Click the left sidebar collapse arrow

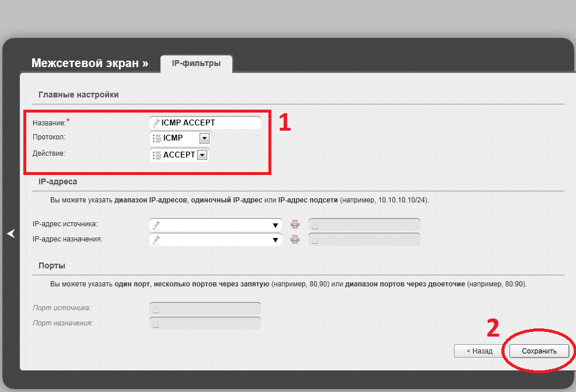(11, 233)
